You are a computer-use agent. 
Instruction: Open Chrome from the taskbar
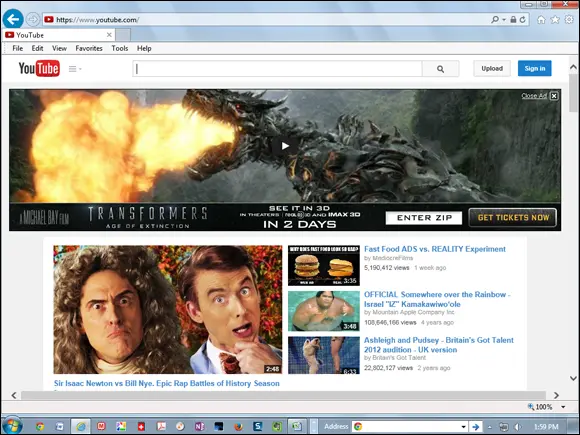40,426
